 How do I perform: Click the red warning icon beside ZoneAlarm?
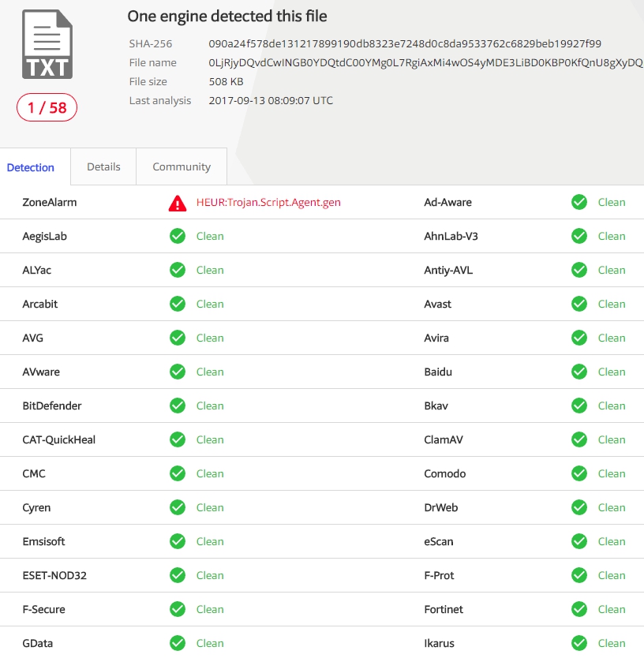coord(178,203)
